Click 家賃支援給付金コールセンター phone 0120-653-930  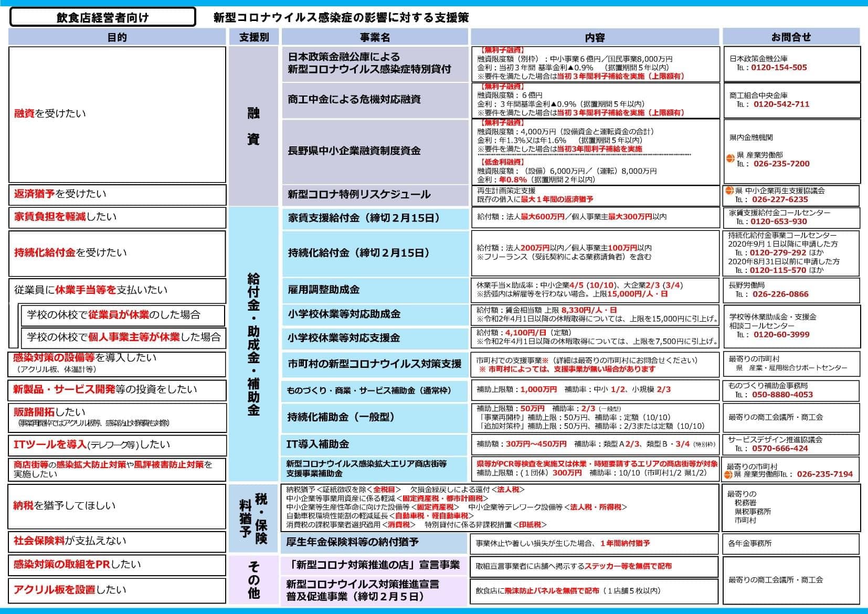(x=779, y=222)
